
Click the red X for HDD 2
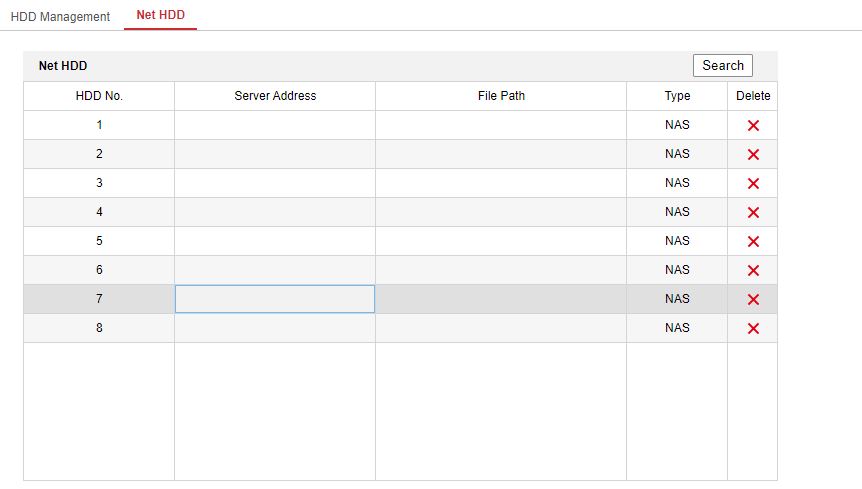(x=753, y=155)
